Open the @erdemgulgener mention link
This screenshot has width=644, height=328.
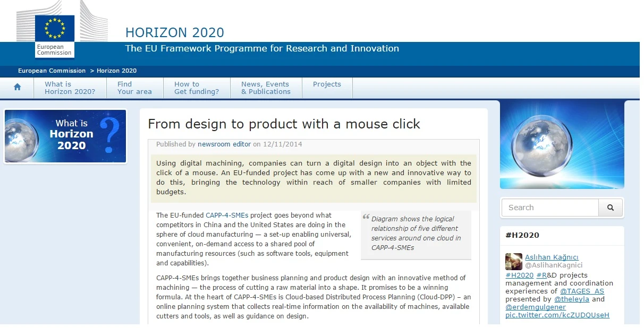[x=536, y=307]
